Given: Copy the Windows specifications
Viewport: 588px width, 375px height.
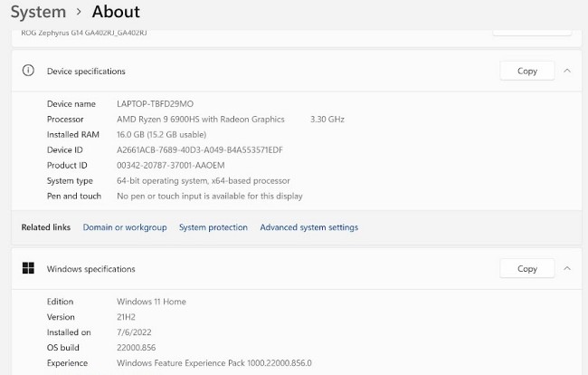Looking at the screenshot, I should point(526,268).
